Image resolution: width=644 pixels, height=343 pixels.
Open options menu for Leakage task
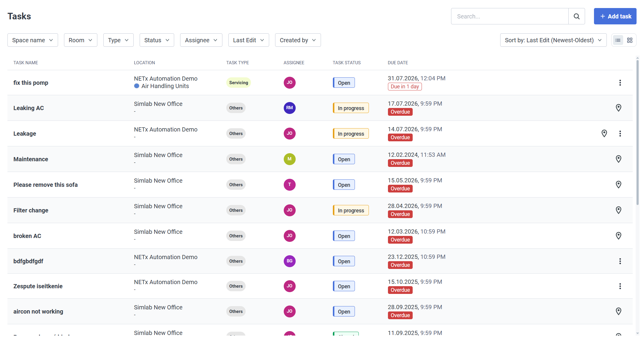point(620,134)
